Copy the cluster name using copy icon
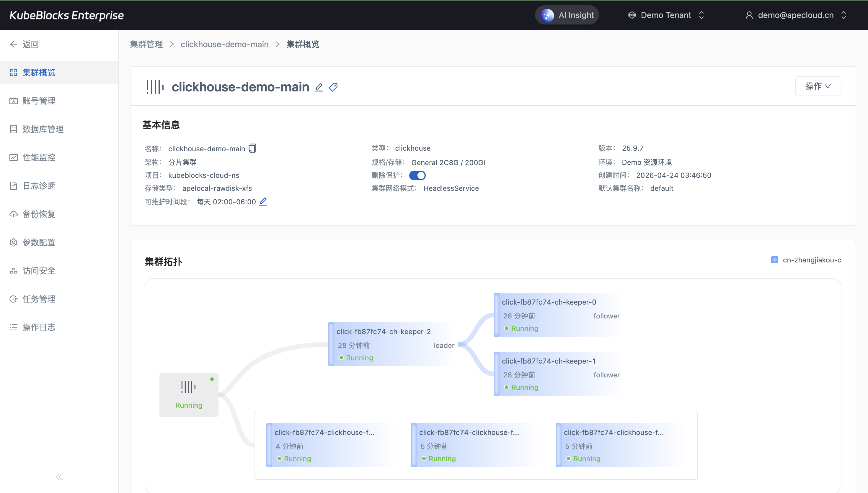868x493 pixels. [x=252, y=148]
